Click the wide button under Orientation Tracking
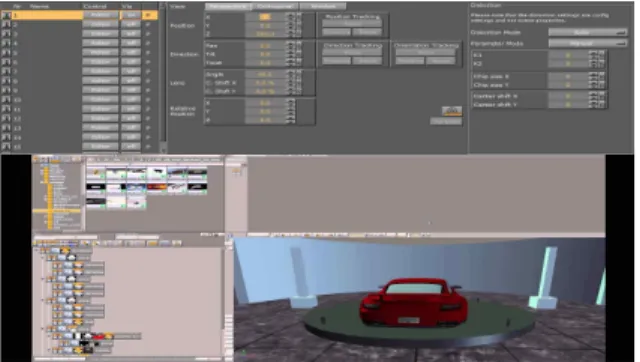This screenshot has width=640, height=362. coord(426,53)
